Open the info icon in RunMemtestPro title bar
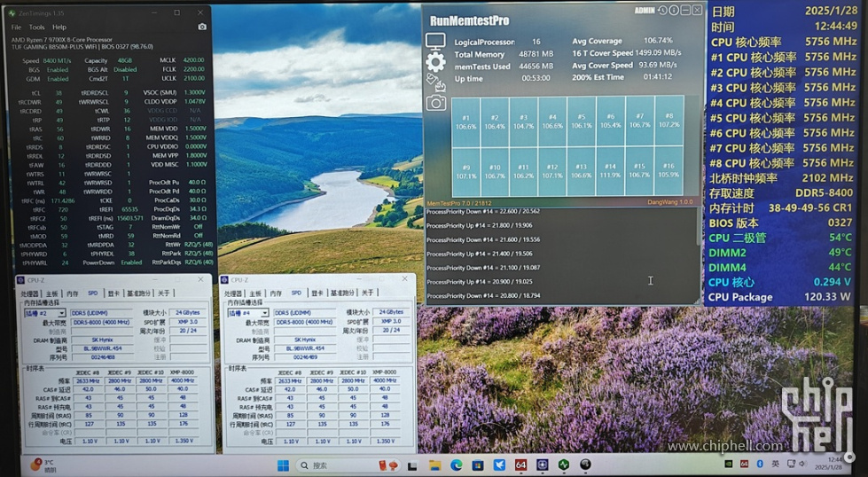The width and height of the screenshot is (868, 477). pyautogui.click(x=674, y=10)
